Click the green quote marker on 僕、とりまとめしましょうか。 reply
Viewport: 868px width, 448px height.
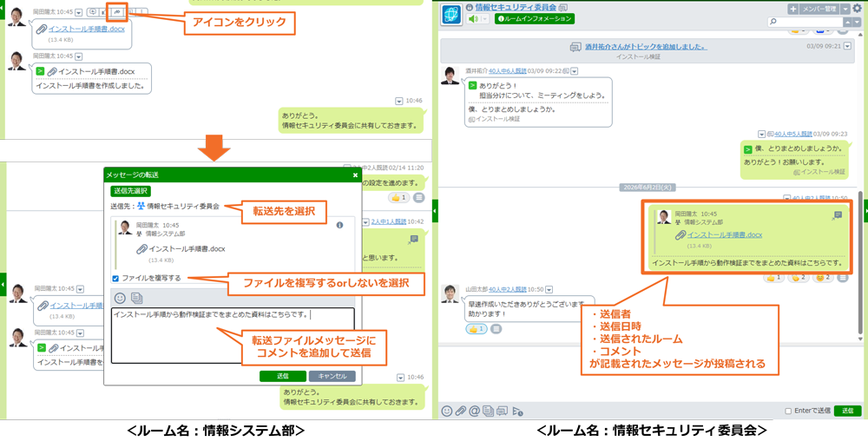pyautogui.click(x=747, y=149)
